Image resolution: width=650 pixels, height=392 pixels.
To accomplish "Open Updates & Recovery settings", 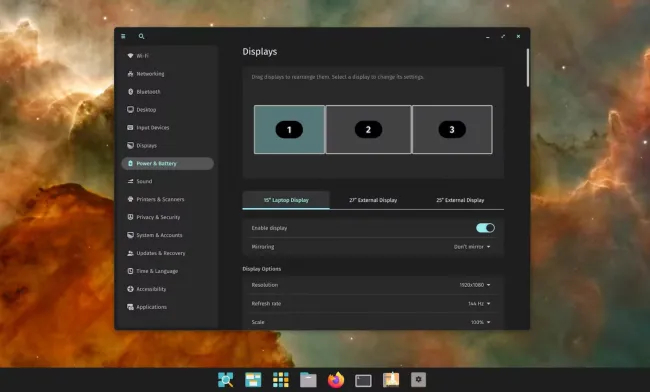I will click(167, 253).
